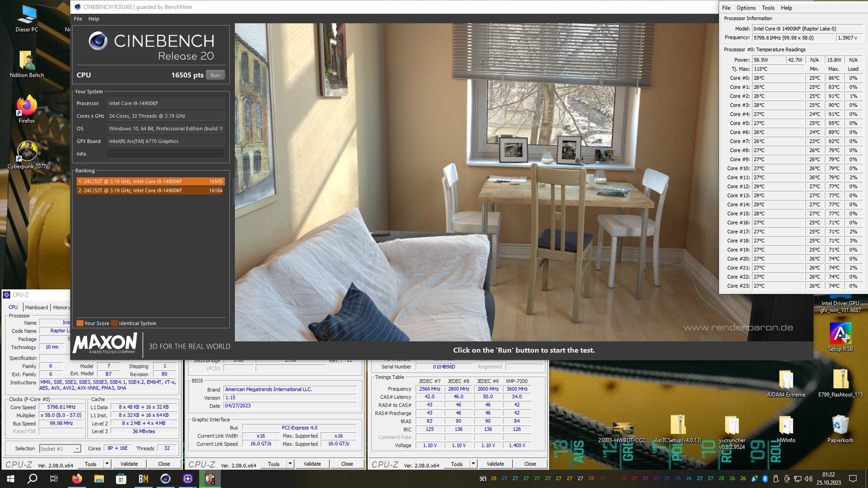Click the safely remove hardware tray icon
868x488 pixels.
click(776, 479)
